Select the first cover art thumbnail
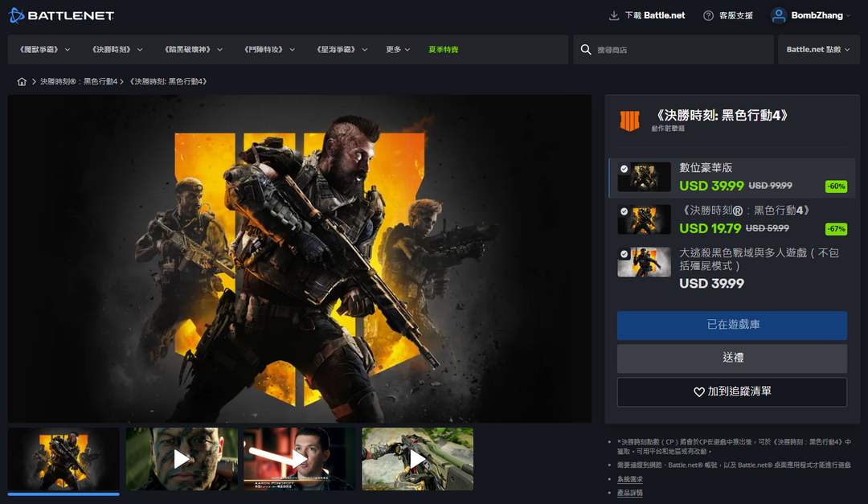868x504 pixels. [x=63, y=459]
